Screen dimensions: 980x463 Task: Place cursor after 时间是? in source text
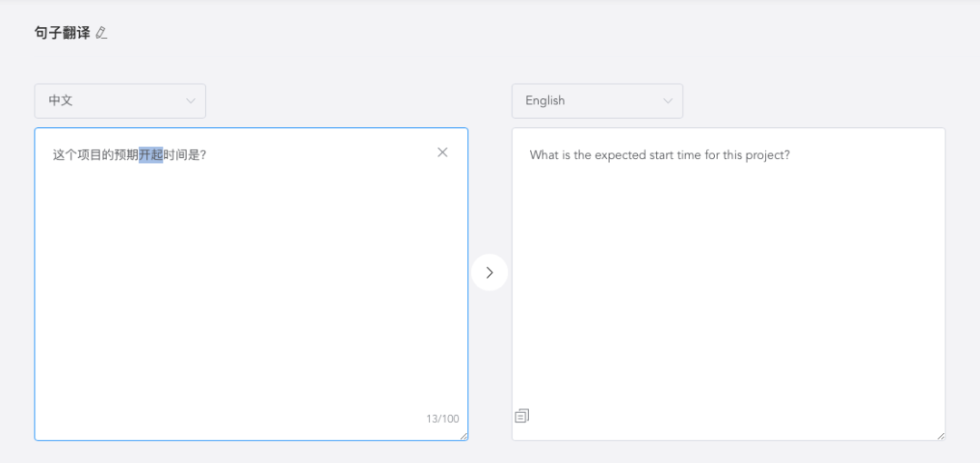208,155
